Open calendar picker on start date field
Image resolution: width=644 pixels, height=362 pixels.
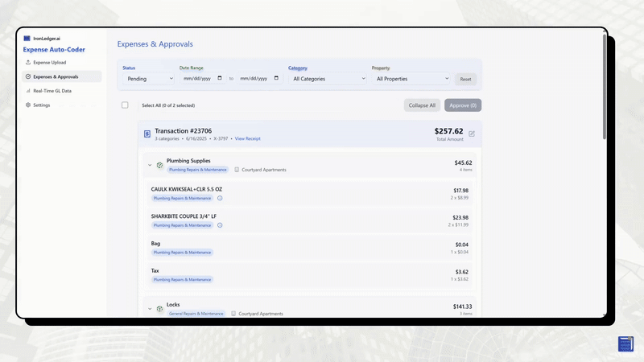tap(219, 79)
